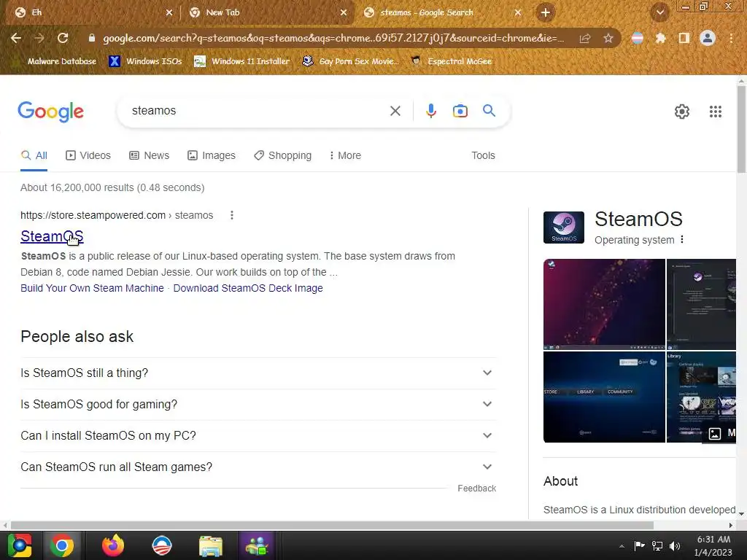This screenshot has width=747, height=560.
Task: Expand 'Is SteamOS still a thing?'
Action: tap(258, 373)
